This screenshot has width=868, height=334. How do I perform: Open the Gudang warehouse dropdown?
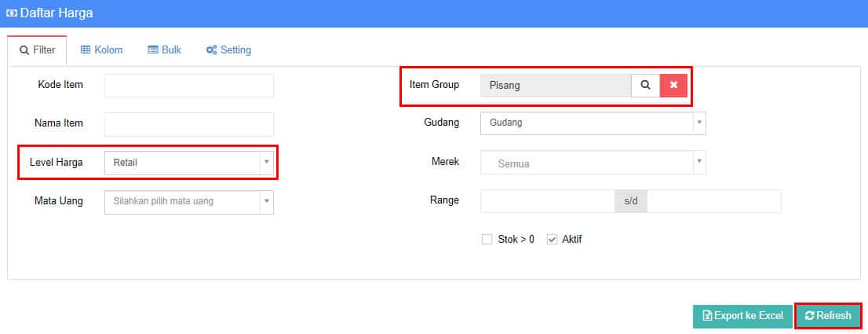(593, 123)
